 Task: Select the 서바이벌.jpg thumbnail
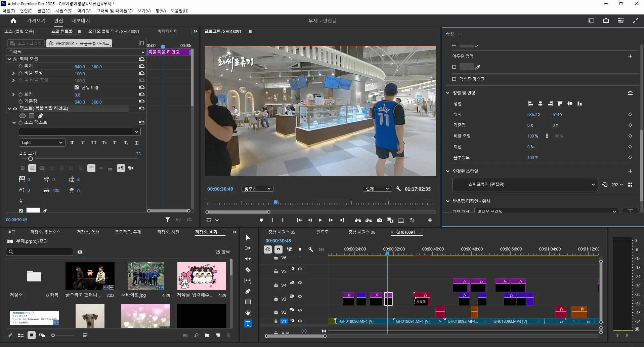(x=146, y=276)
